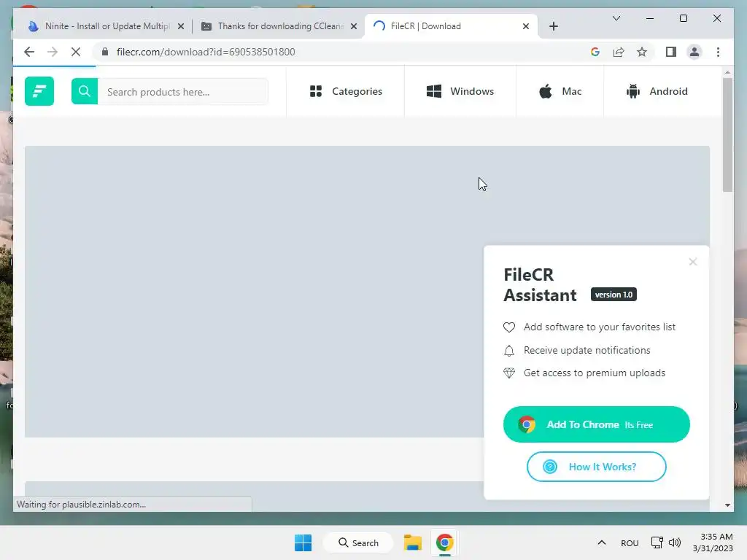Open File Explorer from taskbar
The width and height of the screenshot is (747, 560).
(413, 542)
